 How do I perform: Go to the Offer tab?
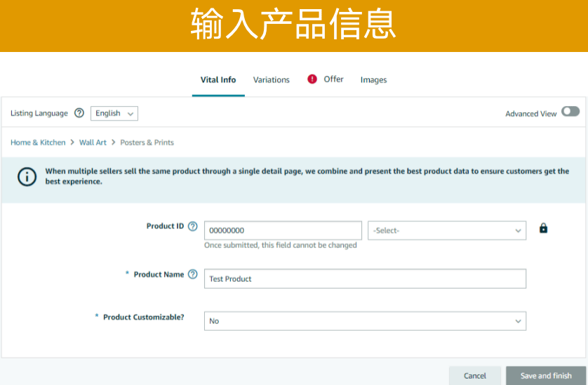point(333,79)
